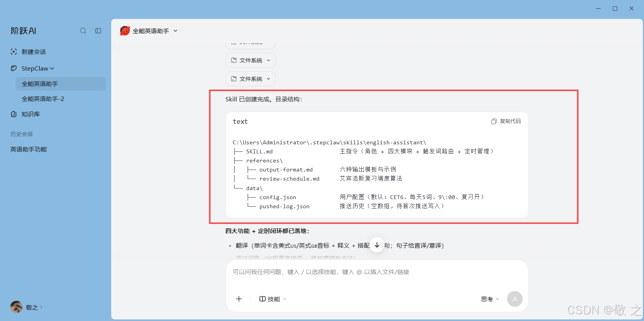Click the english-assistant path line
Screen dimensions: 644x321
[x=329, y=142]
